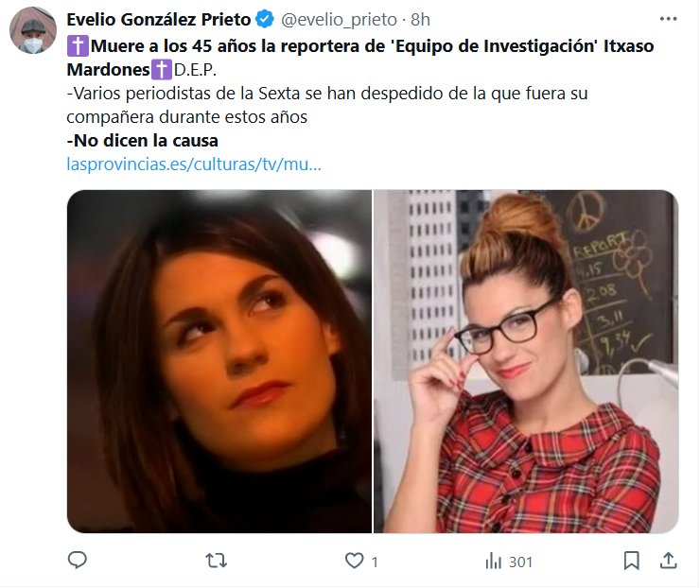Click the purple cross emoji after Mardones
The height and width of the screenshot is (588, 700).
pos(161,70)
